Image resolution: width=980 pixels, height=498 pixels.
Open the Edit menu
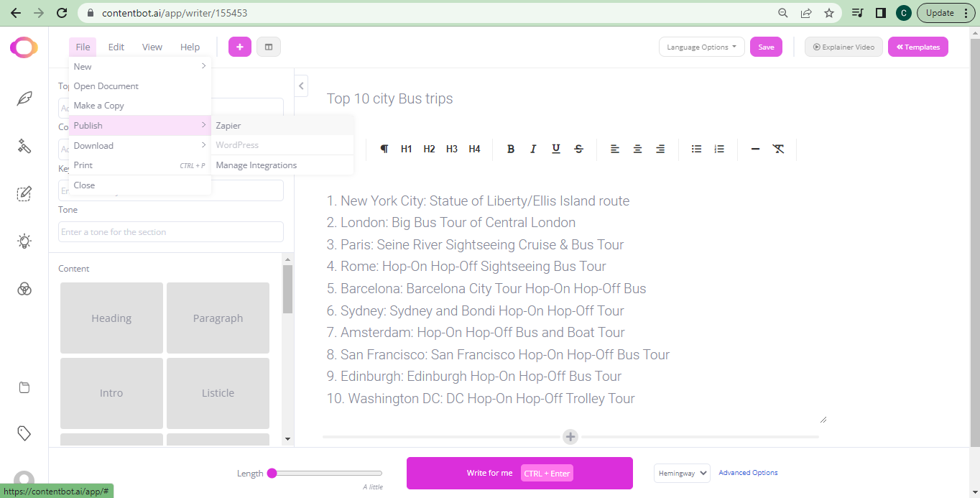pos(116,46)
